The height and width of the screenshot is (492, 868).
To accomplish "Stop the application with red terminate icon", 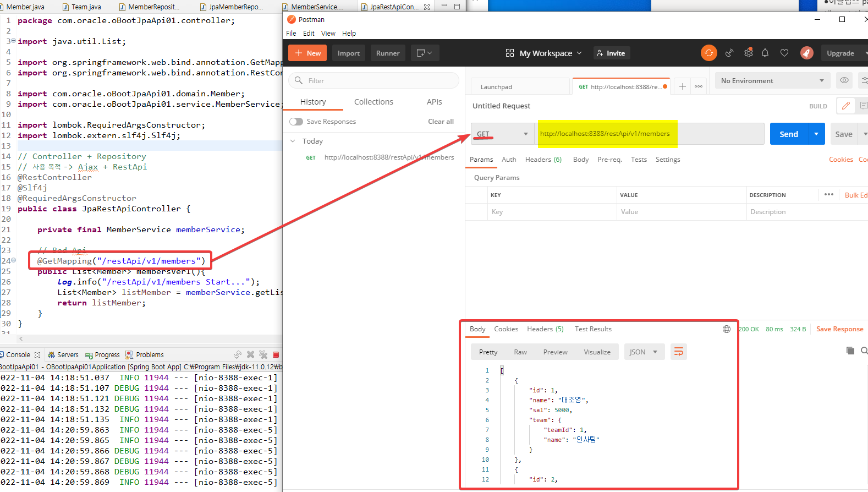I will click(x=276, y=355).
